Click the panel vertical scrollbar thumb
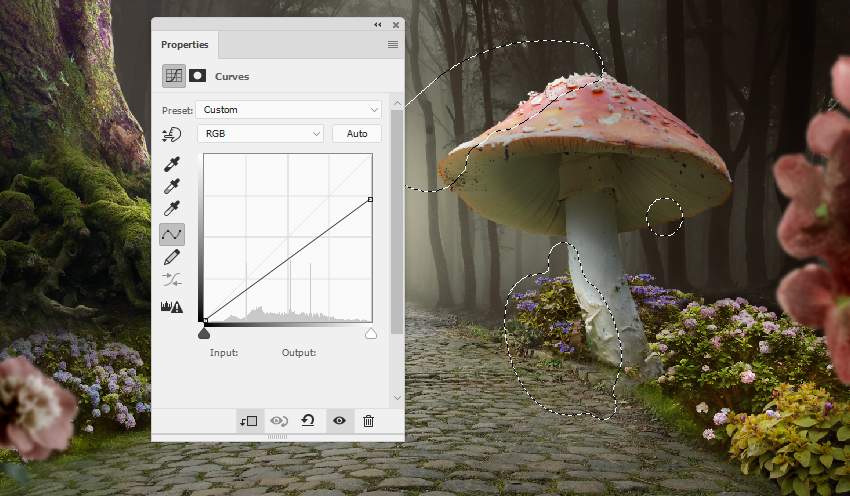Screen dimensions: 850x496 point(397,222)
